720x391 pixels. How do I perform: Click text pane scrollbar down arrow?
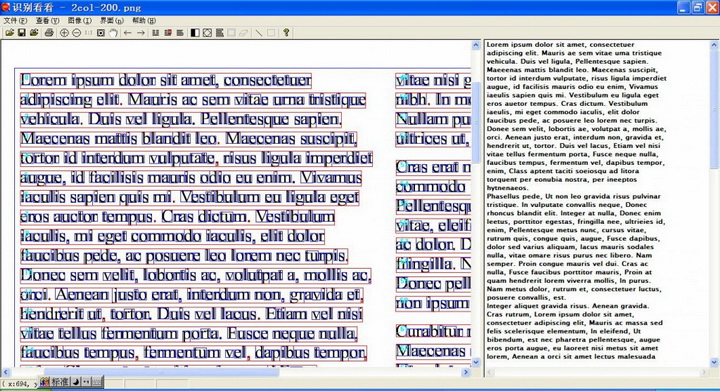pos(714,362)
